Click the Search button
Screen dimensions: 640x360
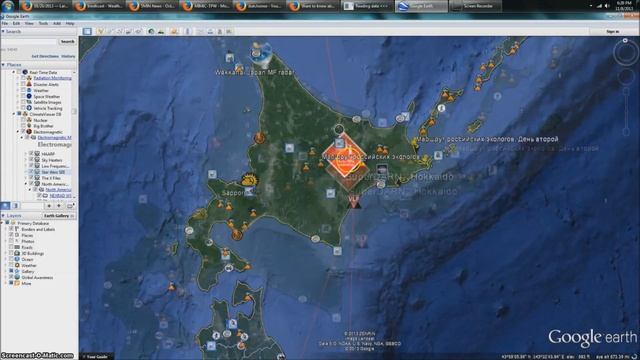point(67,41)
